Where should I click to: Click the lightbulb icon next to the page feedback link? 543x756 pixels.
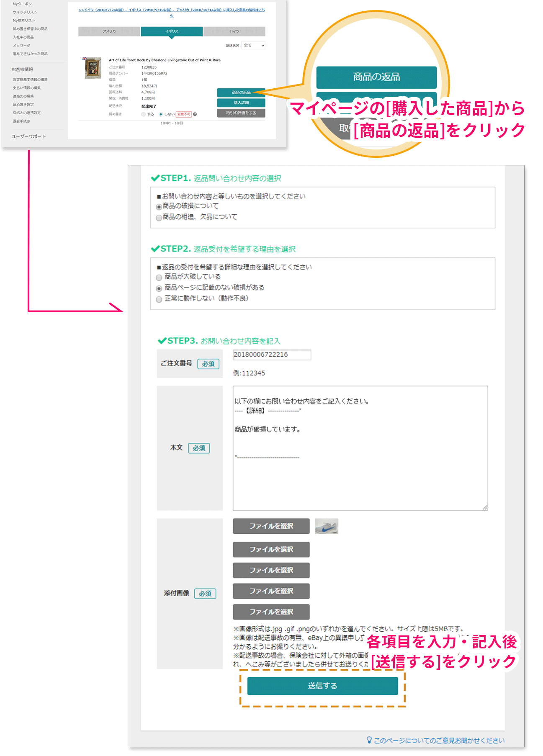point(369,740)
